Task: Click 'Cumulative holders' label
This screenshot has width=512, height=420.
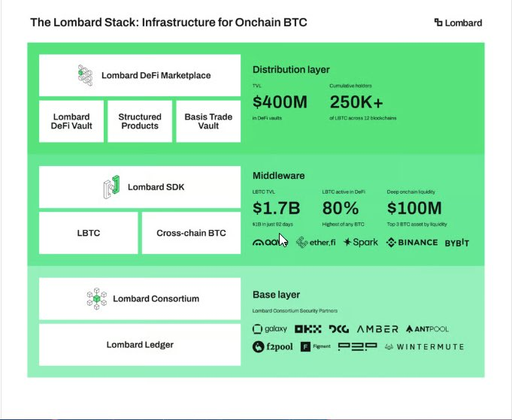Action: click(350, 86)
